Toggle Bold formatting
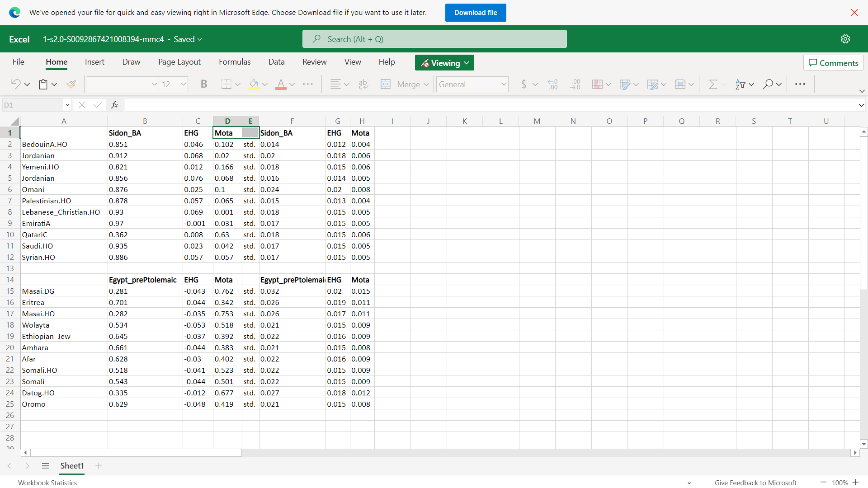 pyautogui.click(x=204, y=84)
